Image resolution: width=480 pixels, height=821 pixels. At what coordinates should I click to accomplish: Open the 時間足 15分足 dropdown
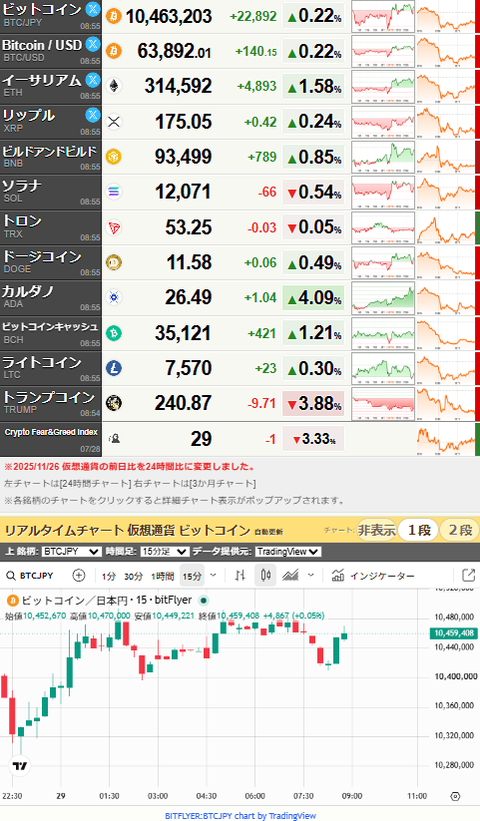(165, 551)
